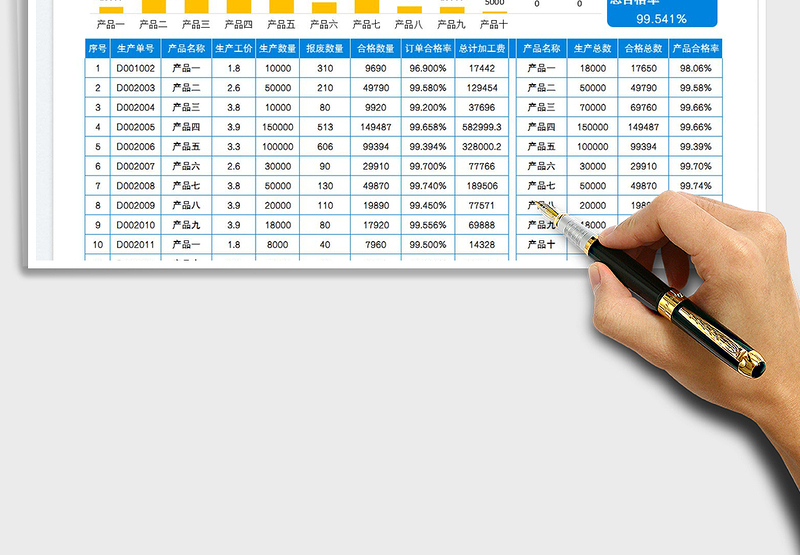Image resolution: width=800 pixels, height=555 pixels.
Task: Click the yellow chart bar above 产品四
Action: coord(239,6)
